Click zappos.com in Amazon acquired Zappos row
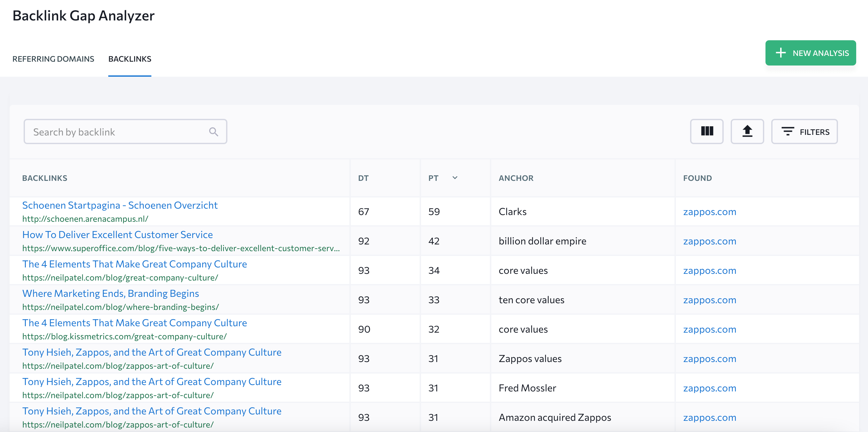868x432 pixels. [710, 417]
